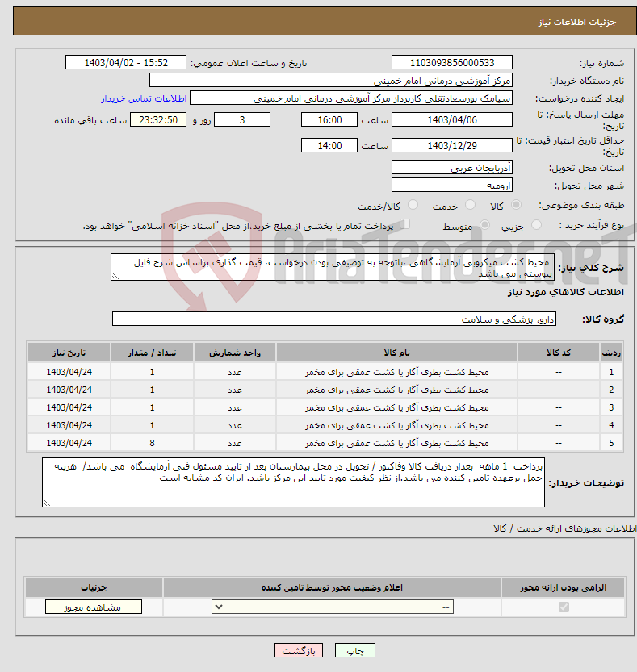Viewport: 637px width, 672px height.
Task: Click the remaining days field showing 3
Action: (x=242, y=120)
